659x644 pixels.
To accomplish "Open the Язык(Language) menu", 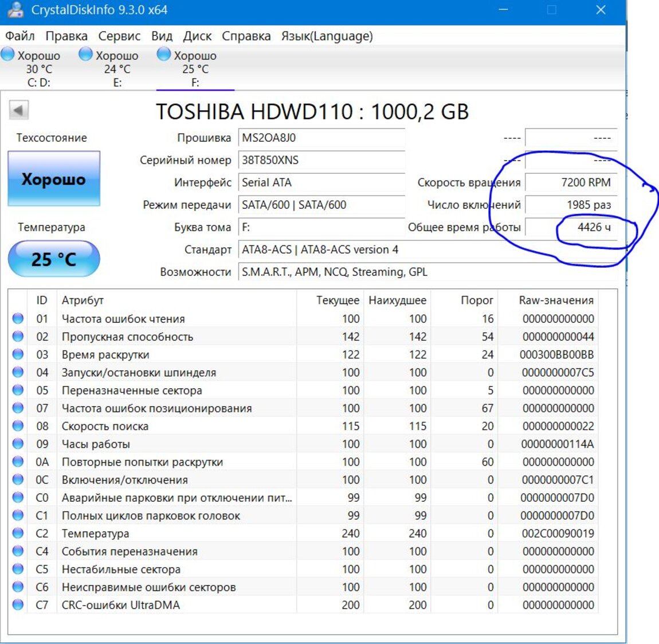I will 327,36.
